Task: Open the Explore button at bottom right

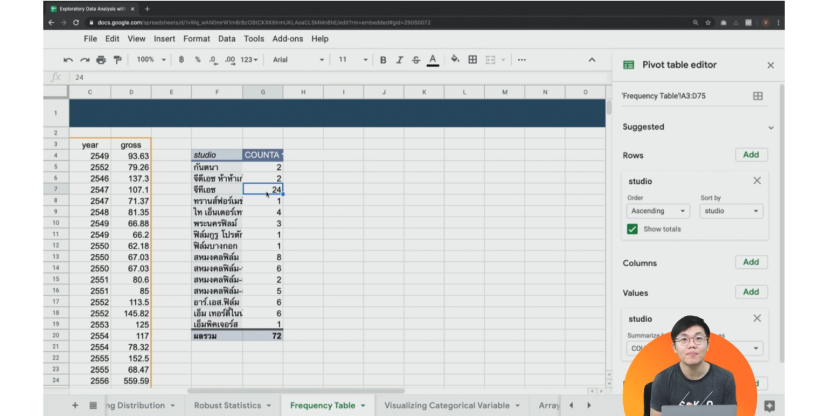Action: click(770, 406)
